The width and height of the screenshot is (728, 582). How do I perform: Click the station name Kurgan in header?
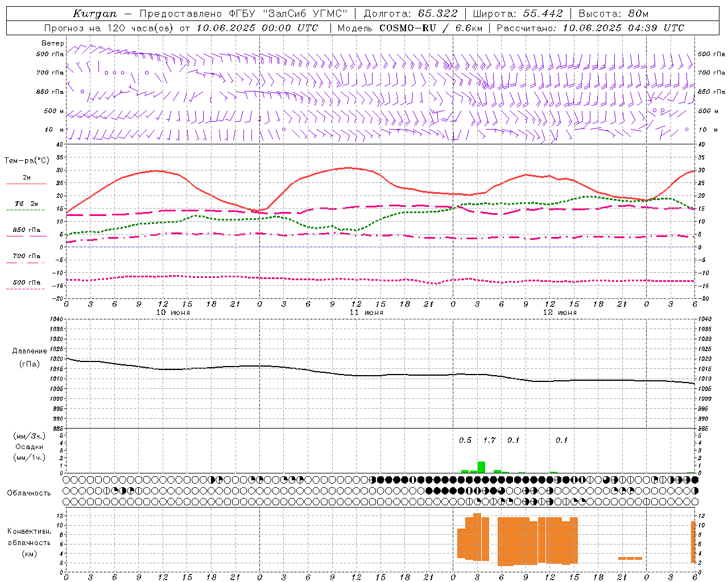tap(95, 14)
